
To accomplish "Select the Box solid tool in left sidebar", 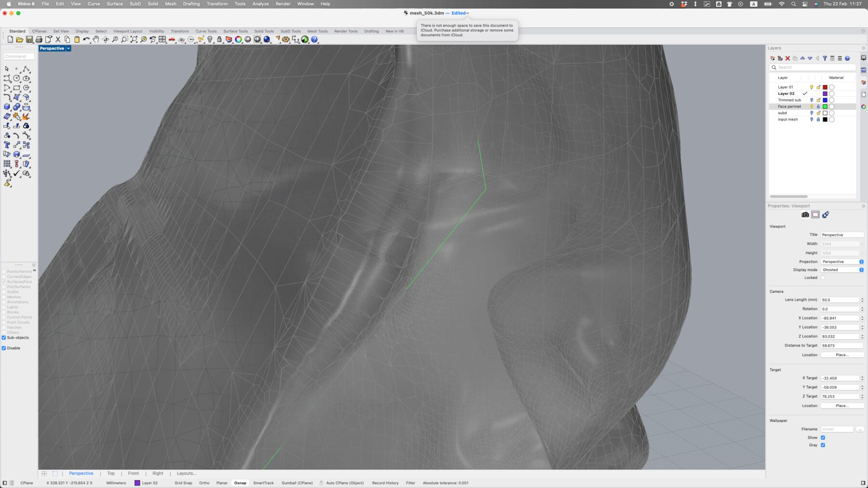I will pyautogui.click(x=7, y=107).
